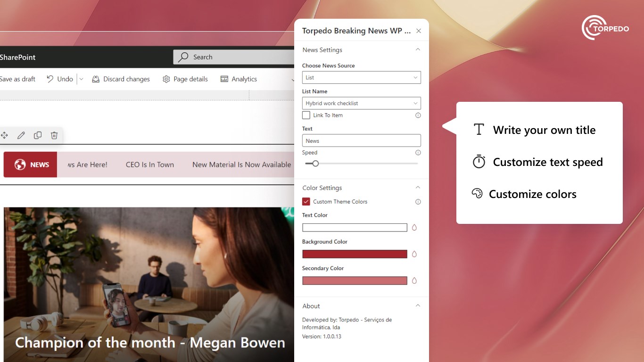644x362 pixels.
Task: Click the SharePoint search box
Action: pos(234,57)
